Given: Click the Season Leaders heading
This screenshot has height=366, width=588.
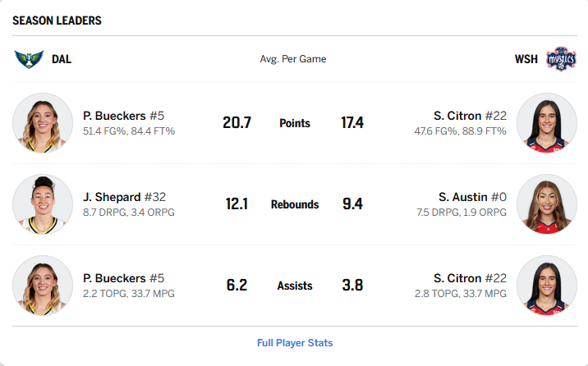Looking at the screenshot, I should pyautogui.click(x=57, y=21).
